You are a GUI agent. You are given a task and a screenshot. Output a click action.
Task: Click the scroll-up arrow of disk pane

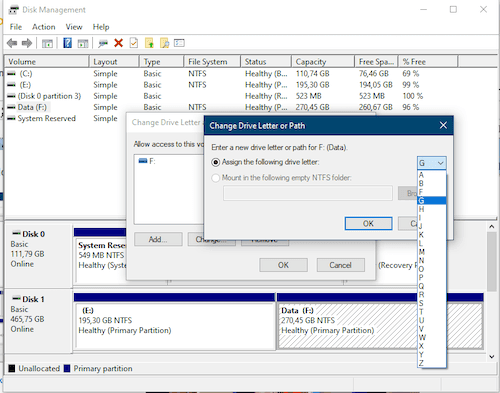click(491, 227)
